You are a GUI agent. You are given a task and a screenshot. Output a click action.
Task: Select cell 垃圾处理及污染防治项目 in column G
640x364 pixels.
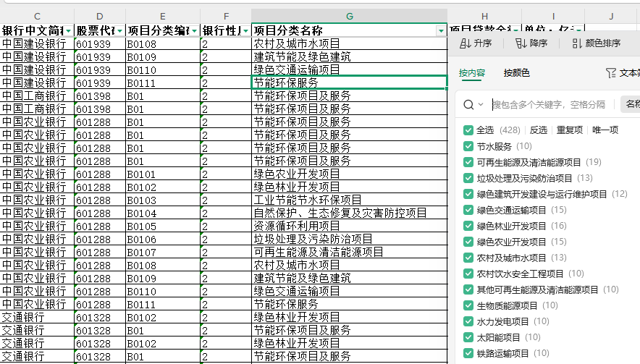coord(350,239)
